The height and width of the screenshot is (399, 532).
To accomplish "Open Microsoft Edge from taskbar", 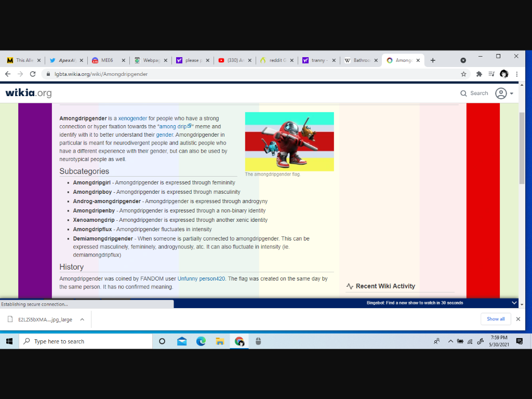I will point(201,341).
